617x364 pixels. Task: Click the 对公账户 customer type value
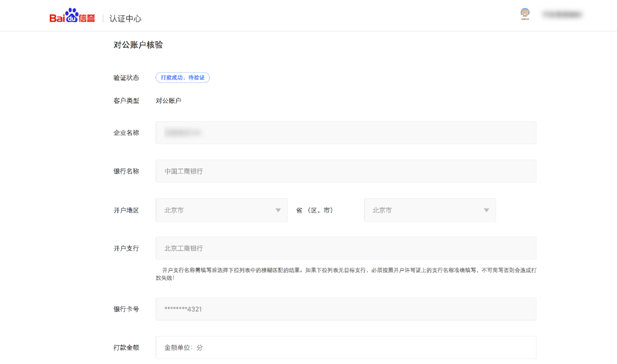tap(168, 101)
